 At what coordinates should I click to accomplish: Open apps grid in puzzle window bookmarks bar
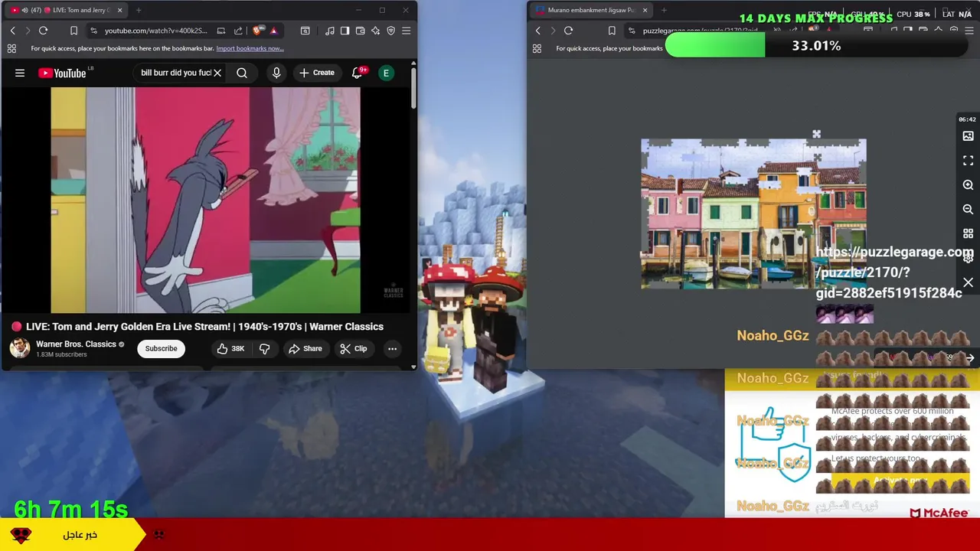point(537,48)
